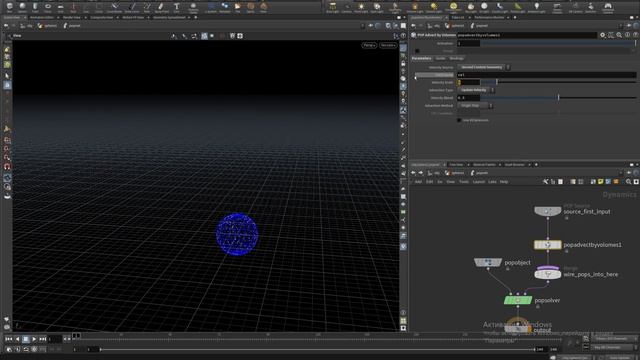
Task: Adjust the Velocity Blend slider
Action: [x=558, y=98]
